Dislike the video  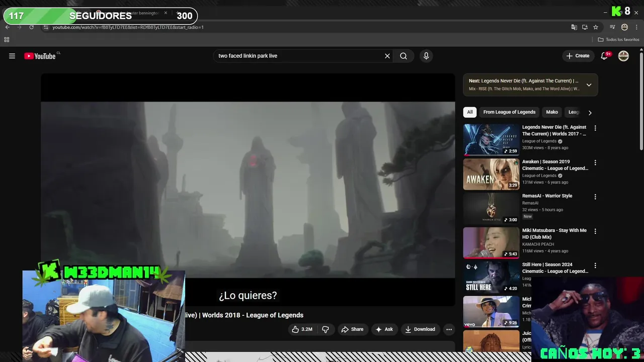(x=326, y=329)
